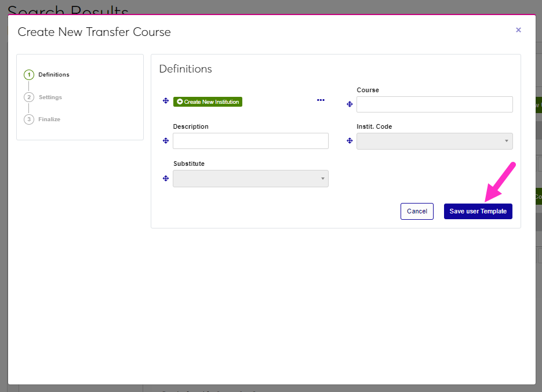Open the Instit. Code dropdown
Image resolution: width=542 pixels, height=392 pixels.
tap(435, 141)
